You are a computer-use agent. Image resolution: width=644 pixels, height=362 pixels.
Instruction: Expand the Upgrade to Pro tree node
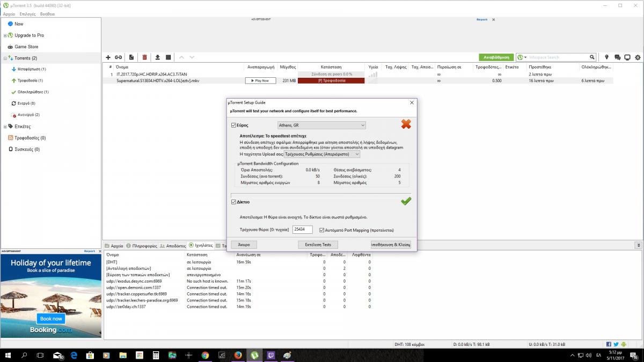pos(5,35)
